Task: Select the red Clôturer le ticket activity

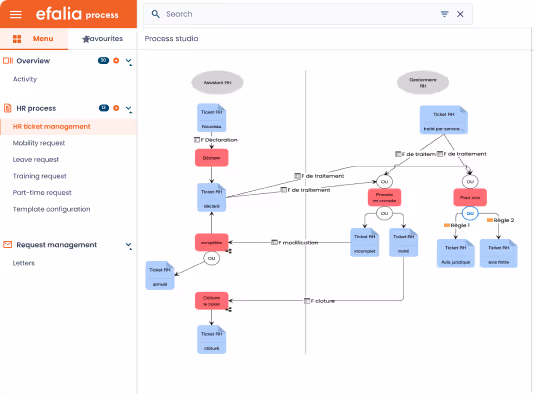Action: coord(211,301)
